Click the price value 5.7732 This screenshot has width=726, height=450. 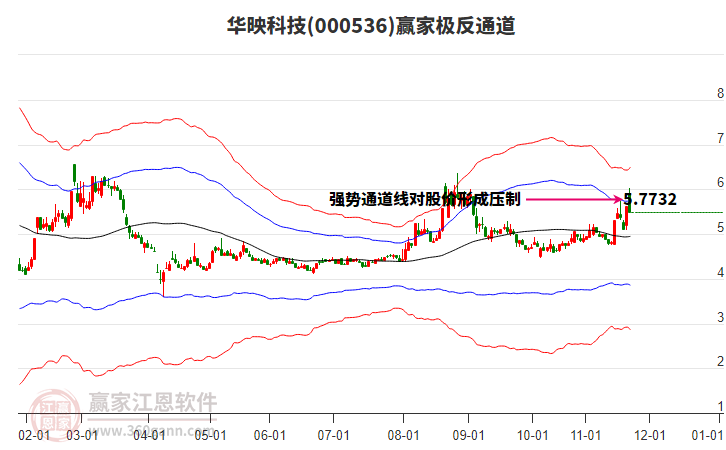tap(650, 200)
